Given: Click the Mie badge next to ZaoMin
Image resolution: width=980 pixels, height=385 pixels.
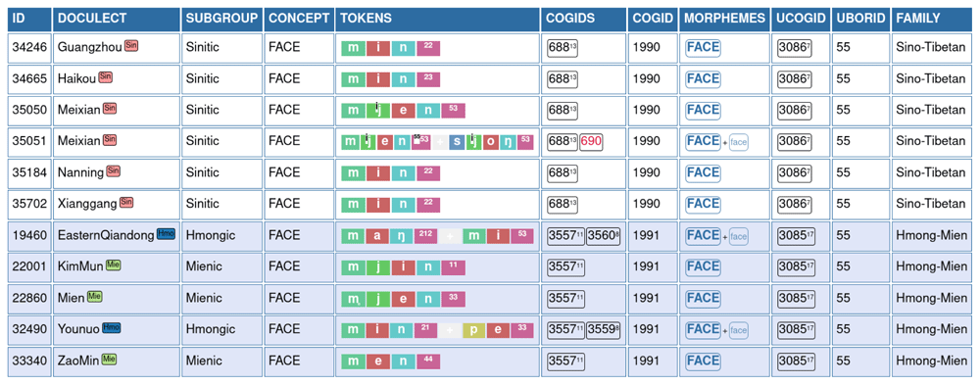Looking at the screenshot, I should 110,359.
